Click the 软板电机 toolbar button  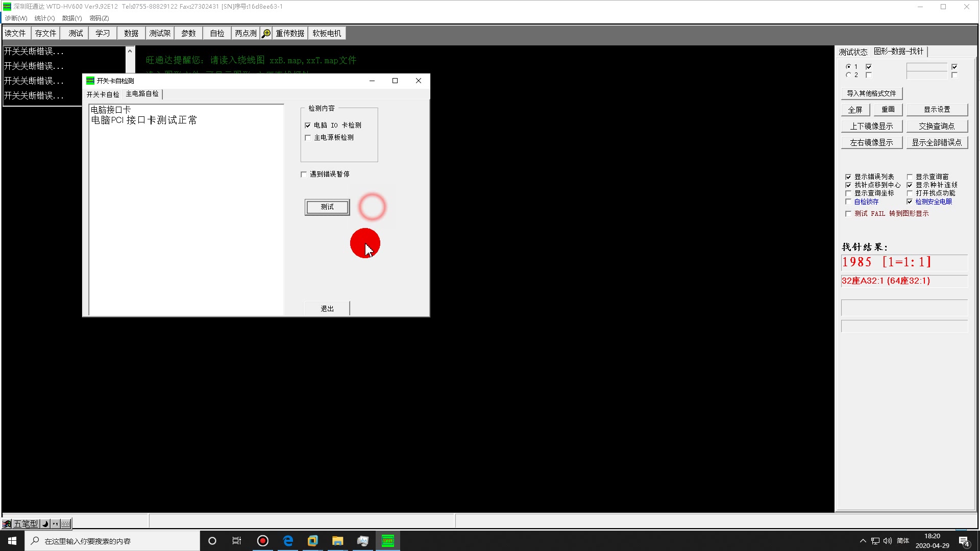pos(327,33)
